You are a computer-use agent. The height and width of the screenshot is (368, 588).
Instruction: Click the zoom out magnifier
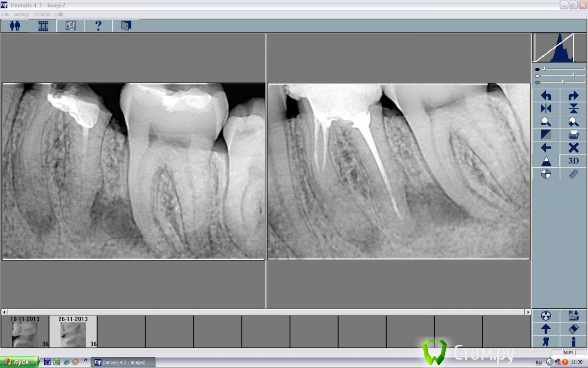pyautogui.click(x=546, y=122)
